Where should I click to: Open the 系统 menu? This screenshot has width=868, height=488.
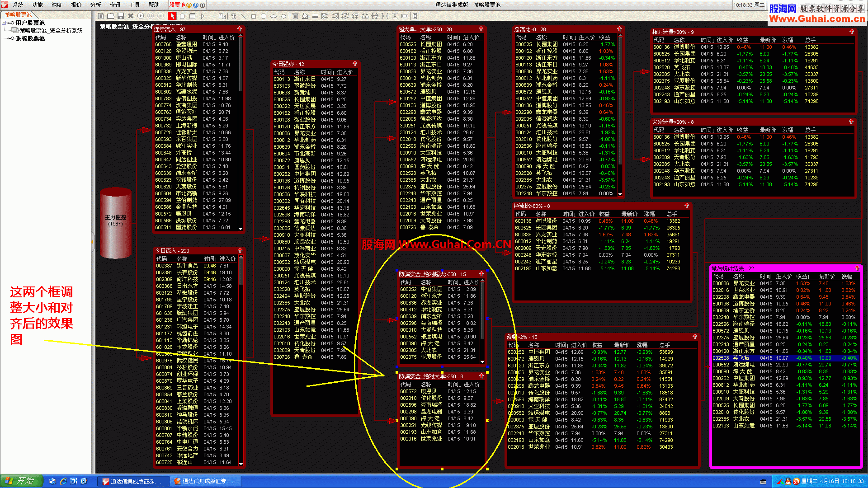[x=18, y=5]
